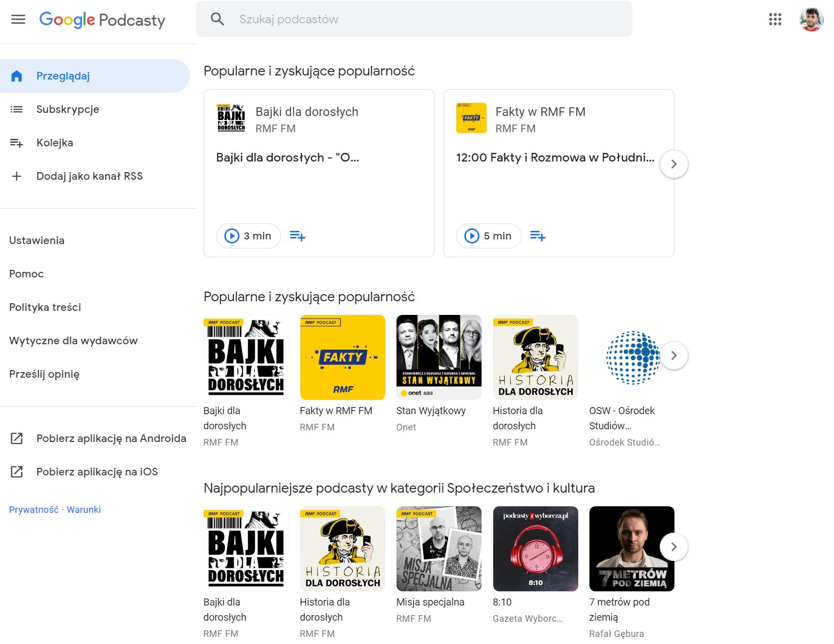
Task: Advance the Społeczeństwo i kultura carousel arrow
Action: tap(674, 547)
